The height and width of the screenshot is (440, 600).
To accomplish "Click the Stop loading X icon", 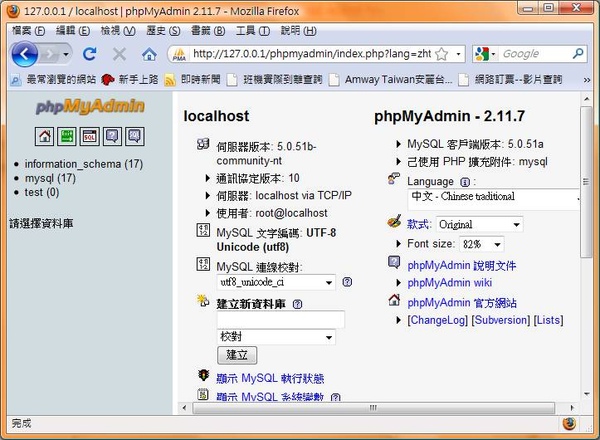I will coord(119,54).
